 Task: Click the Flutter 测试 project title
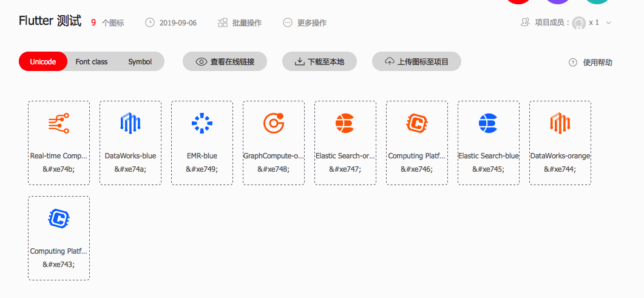pyautogui.click(x=50, y=21)
